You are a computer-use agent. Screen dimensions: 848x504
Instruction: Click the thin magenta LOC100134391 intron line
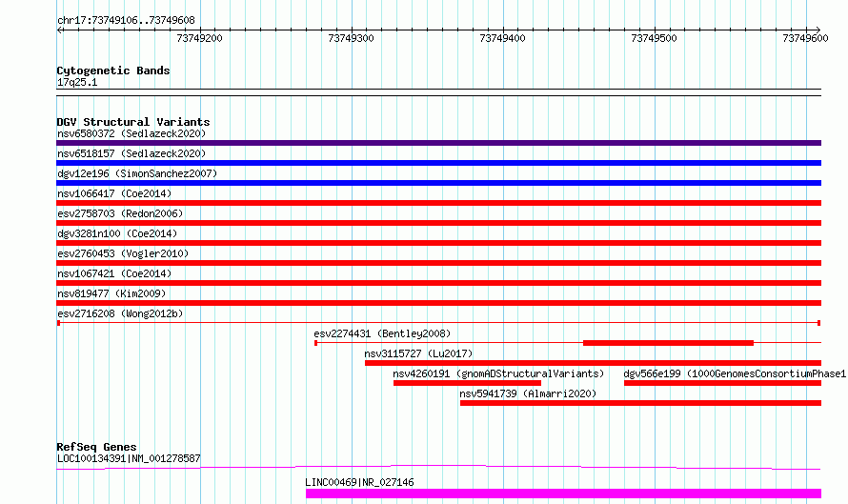tap(438, 467)
